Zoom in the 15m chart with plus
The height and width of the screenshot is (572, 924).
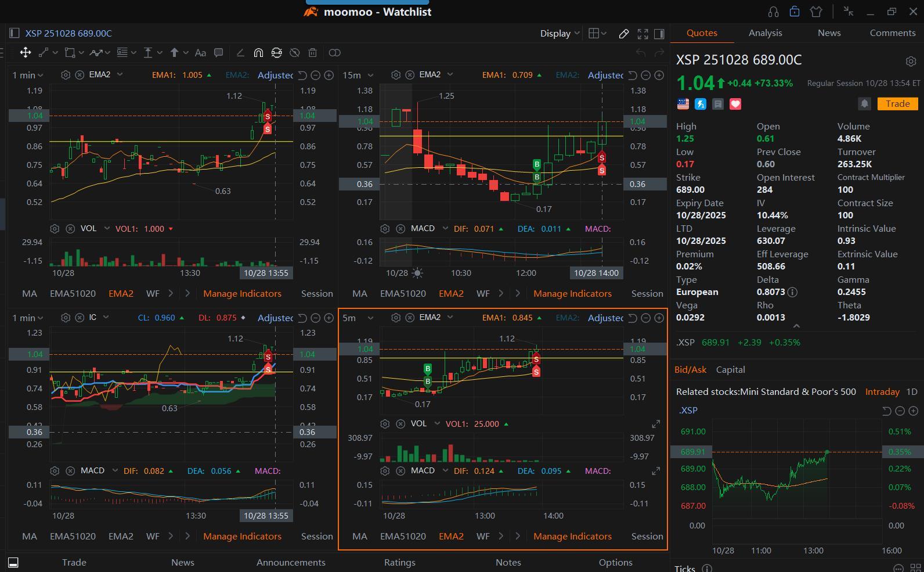(x=659, y=75)
